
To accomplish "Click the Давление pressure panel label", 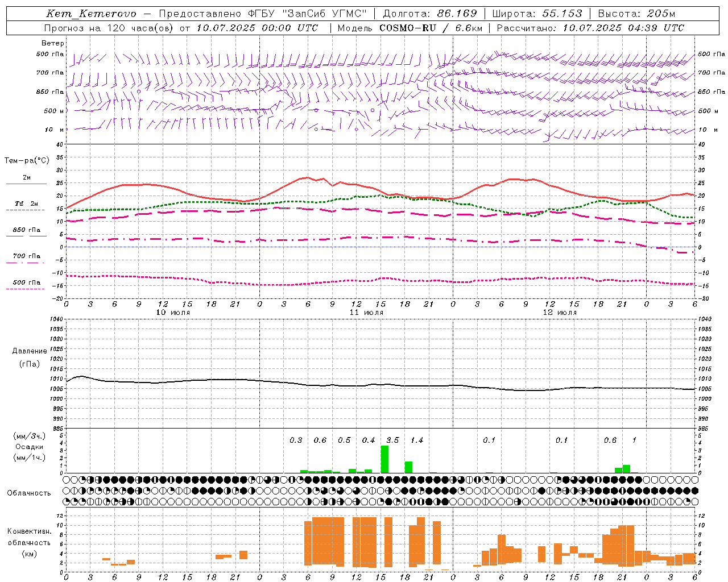I will [30, 351].
